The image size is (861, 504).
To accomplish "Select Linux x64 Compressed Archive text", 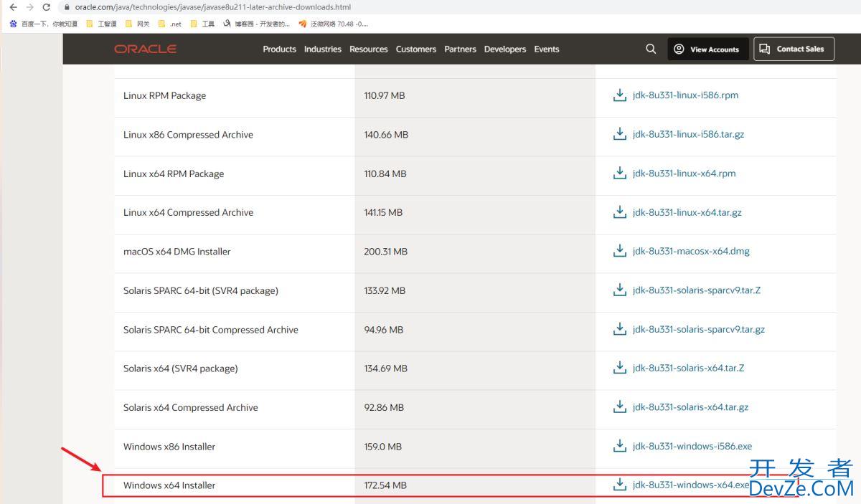I will (188, 212).
